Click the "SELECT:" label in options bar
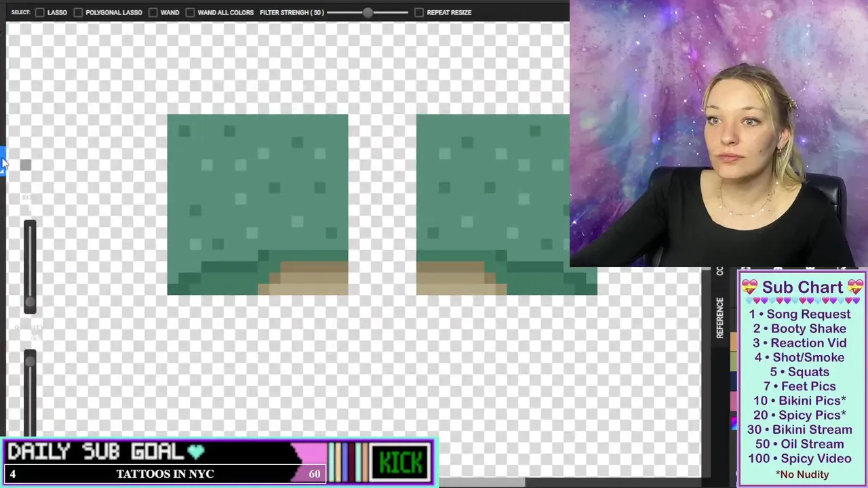868x488 pixels. [x=21, y=12]
